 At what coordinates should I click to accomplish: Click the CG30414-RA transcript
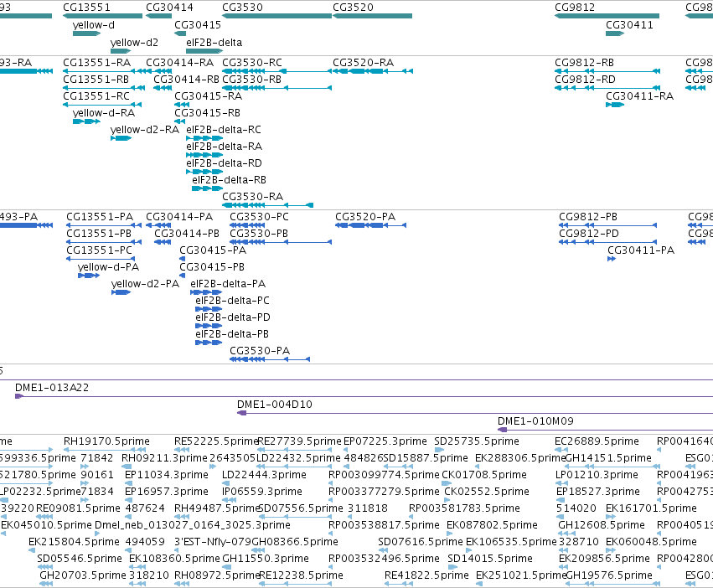point(158,71)
